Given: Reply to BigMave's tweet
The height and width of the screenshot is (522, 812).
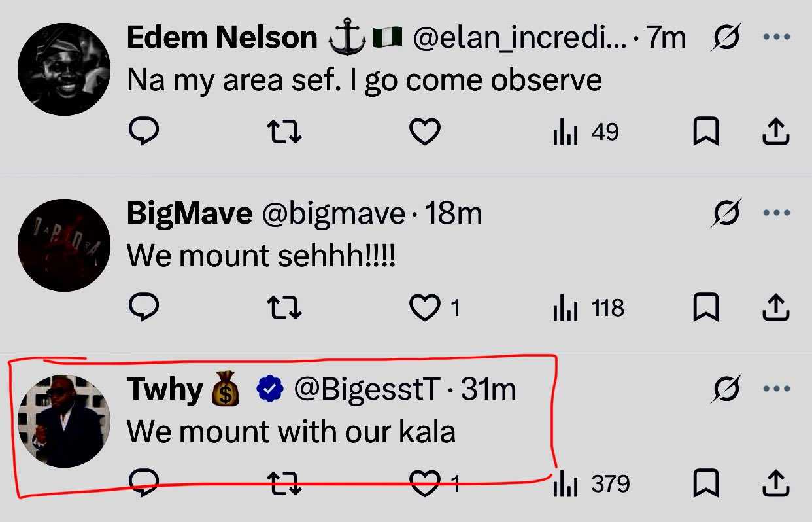Looking at the screenshot, I should 143,308.
